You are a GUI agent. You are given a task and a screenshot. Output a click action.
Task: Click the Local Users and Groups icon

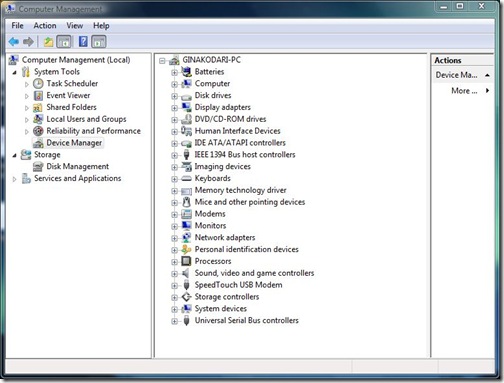coord(38,119)
